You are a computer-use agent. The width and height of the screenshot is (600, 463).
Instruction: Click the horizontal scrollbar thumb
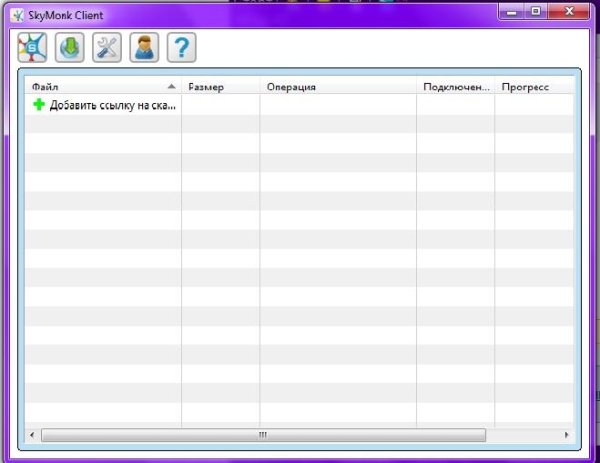pyautogui.click(x=263, y=435)
